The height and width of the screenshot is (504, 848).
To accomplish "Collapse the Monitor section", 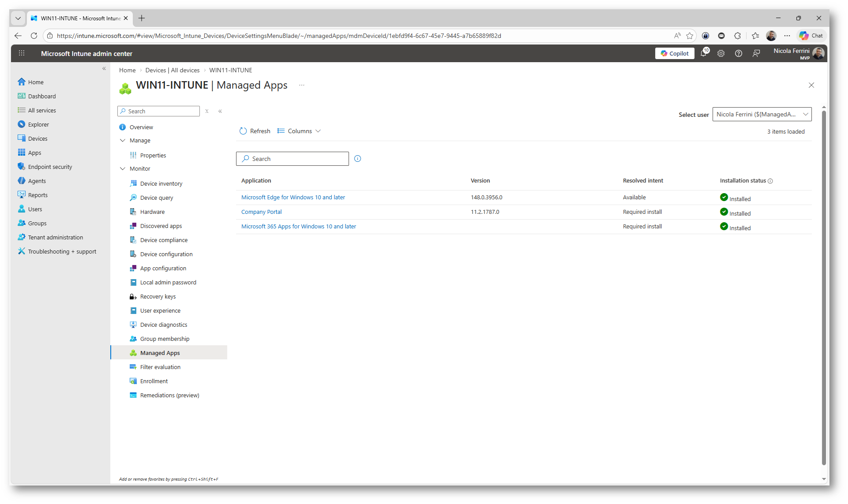I will coord(123,168).
